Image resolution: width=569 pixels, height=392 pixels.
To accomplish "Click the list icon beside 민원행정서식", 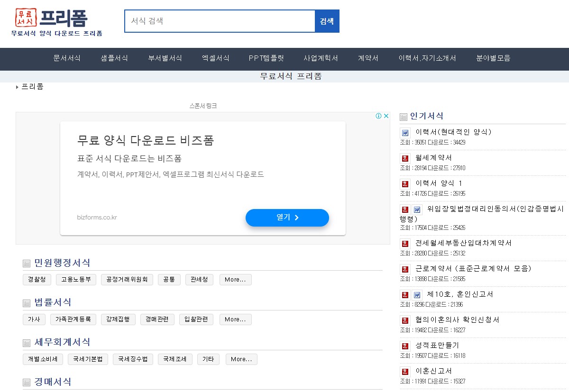I will pos(27,264).
